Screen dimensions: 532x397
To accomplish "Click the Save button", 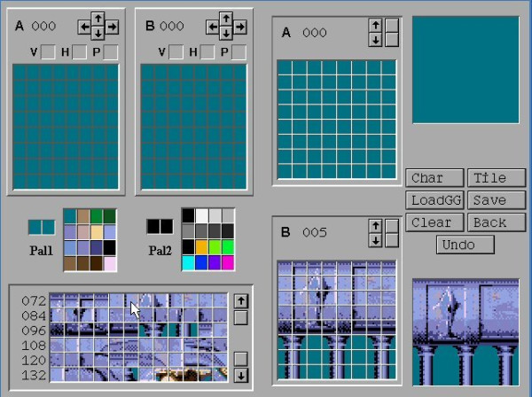I will (x=497, y=200).
